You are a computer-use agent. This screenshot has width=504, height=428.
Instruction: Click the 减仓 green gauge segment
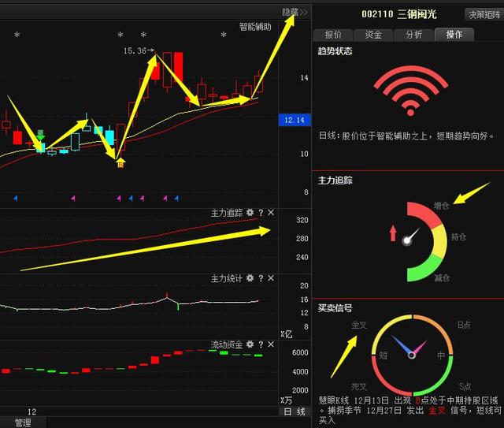pyautogui.click(x=424, y=270)
